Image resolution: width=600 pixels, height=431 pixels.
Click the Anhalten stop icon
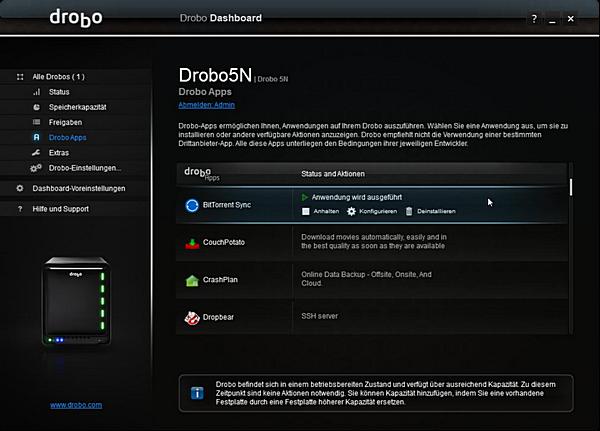(x=305, y=211)
